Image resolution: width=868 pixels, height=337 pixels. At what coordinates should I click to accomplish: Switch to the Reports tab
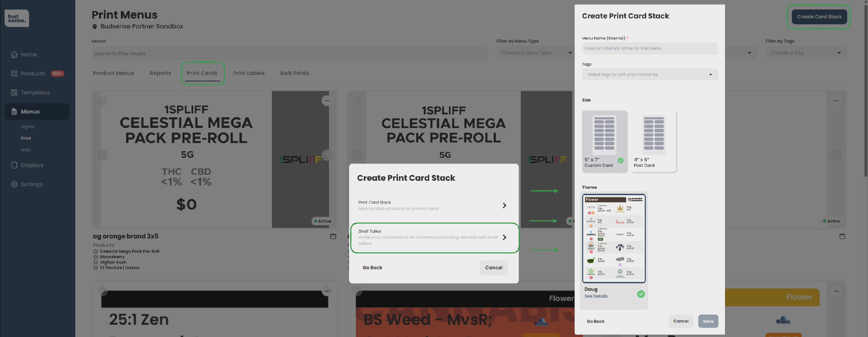pos(160,73)
